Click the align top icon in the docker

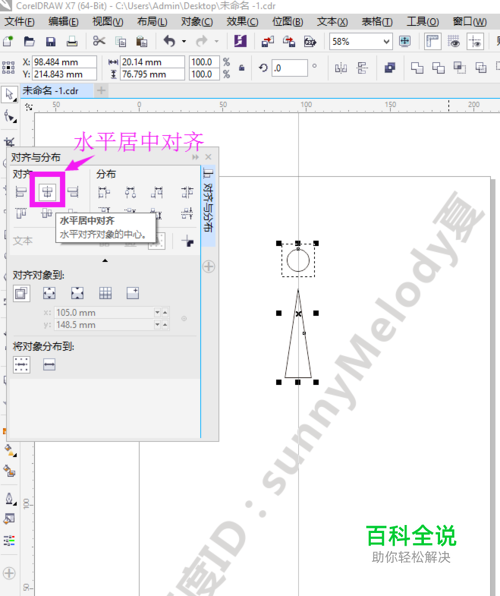(x=21, y=213)
